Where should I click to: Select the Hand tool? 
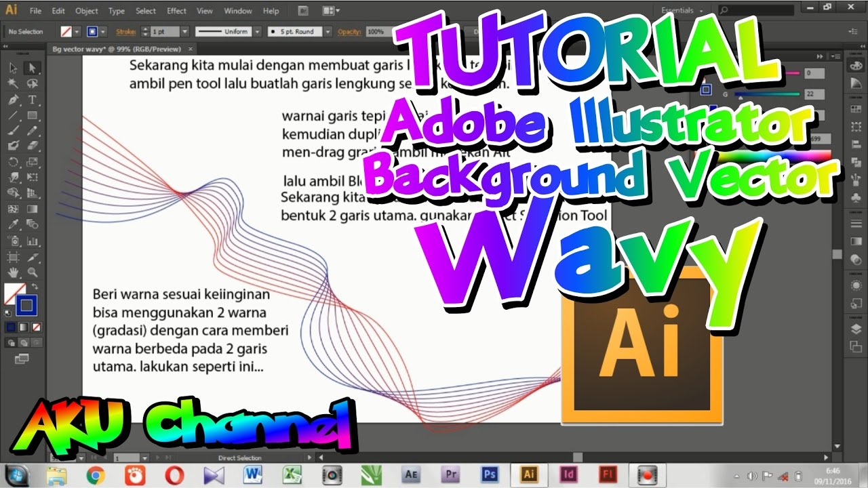[x=14, y=273]
